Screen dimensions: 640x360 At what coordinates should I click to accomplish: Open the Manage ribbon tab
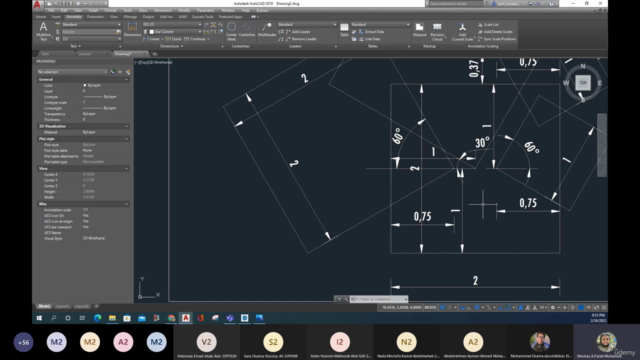click(130, 17)
